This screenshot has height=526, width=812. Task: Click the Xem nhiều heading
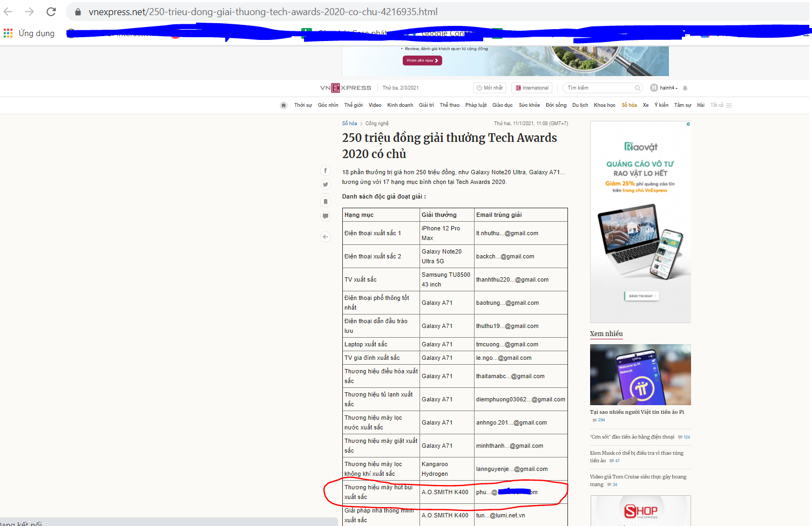pos(606,334)
